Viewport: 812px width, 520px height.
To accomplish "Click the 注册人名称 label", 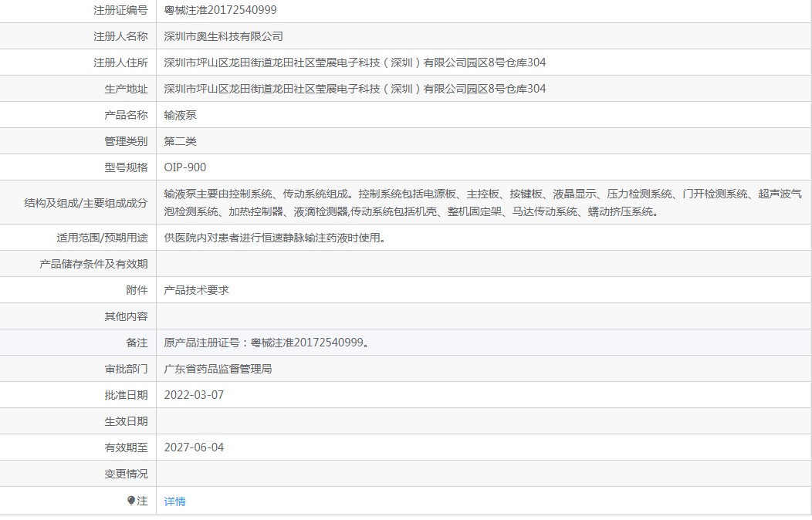I will (120, 36).
